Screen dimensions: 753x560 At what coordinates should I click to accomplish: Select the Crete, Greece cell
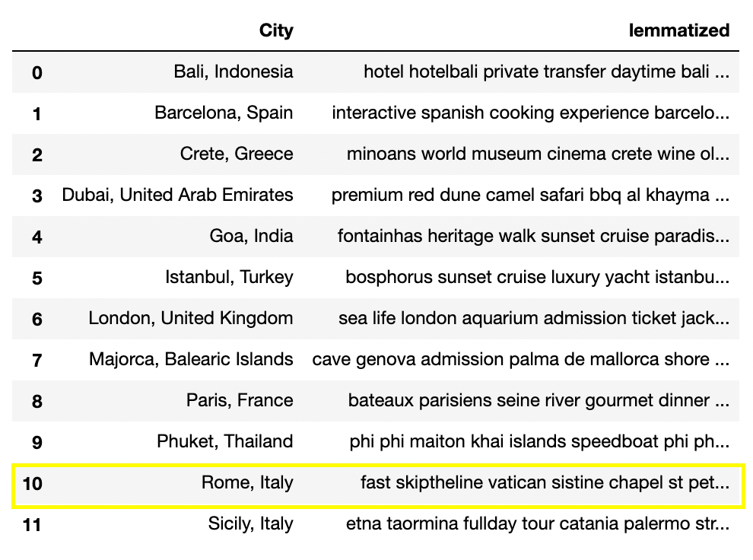click(237, 154)
